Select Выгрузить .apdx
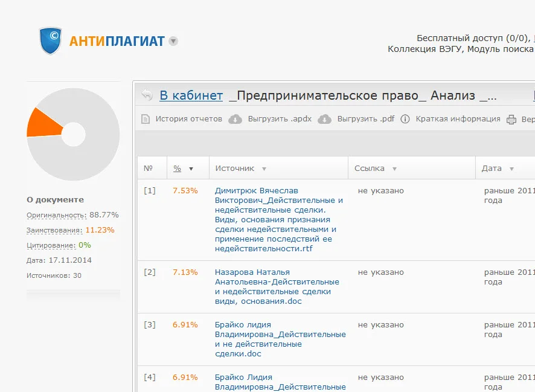 [280, 119]
